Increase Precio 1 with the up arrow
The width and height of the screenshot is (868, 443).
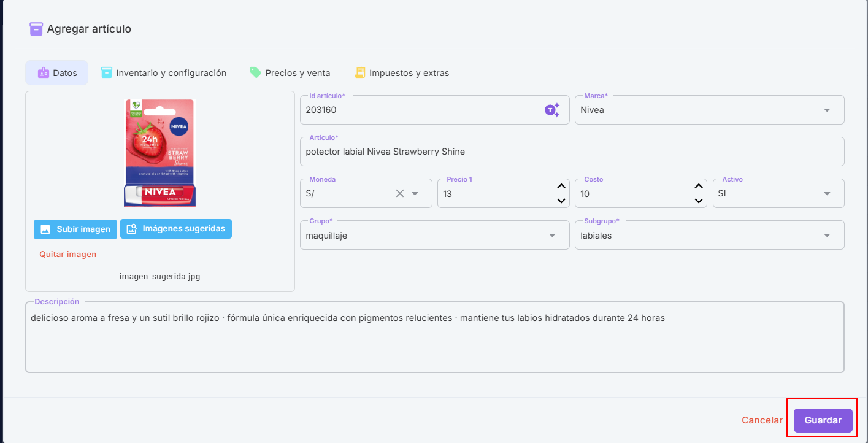tap(561, 186)
